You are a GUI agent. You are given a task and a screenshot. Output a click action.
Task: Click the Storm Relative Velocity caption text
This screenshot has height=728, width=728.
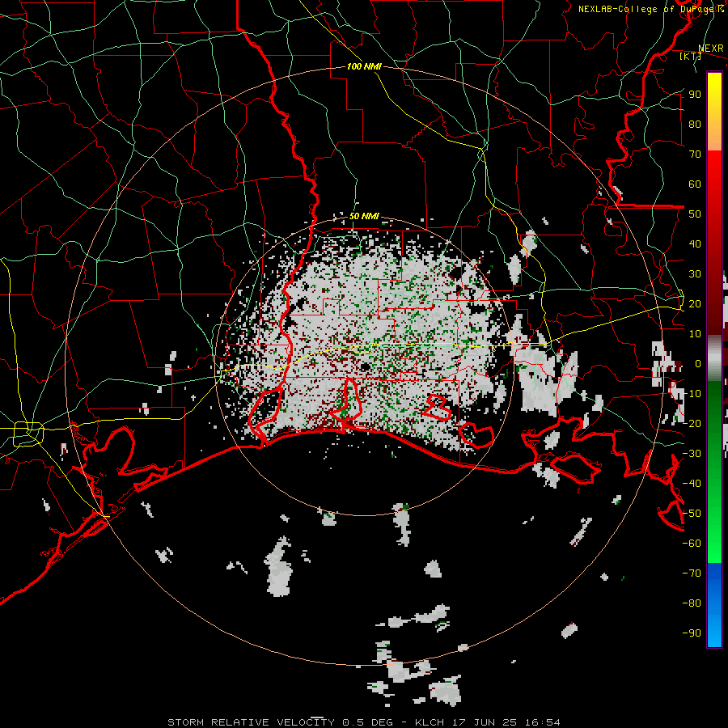[363, 722]
